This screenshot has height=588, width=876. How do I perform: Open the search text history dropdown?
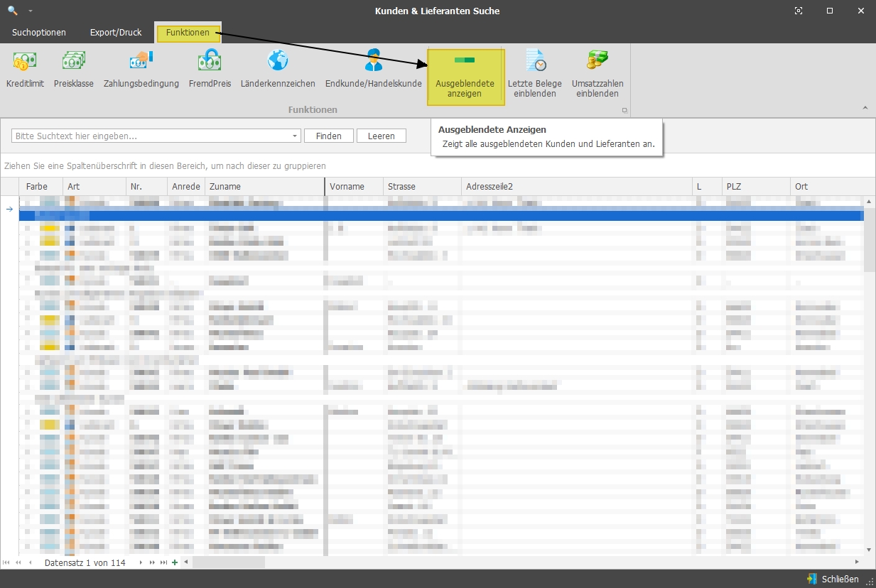(x=296, y=136)
